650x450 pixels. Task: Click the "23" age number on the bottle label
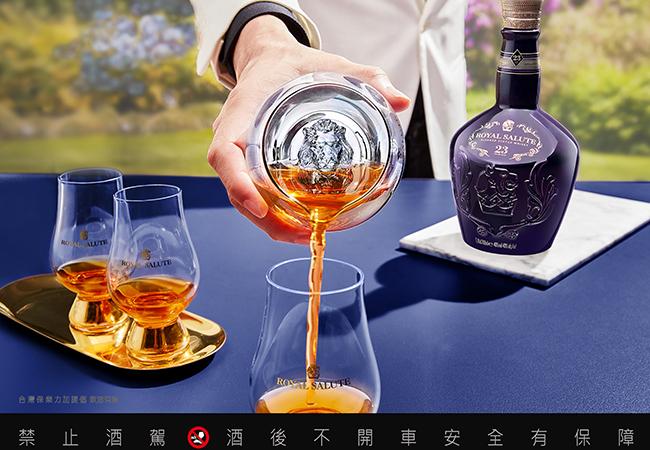coord(501,150)
